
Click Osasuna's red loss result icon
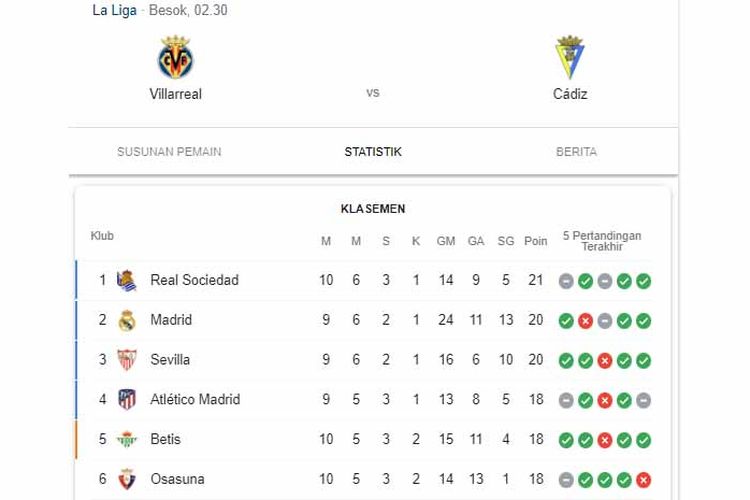[x=643, y=479]
